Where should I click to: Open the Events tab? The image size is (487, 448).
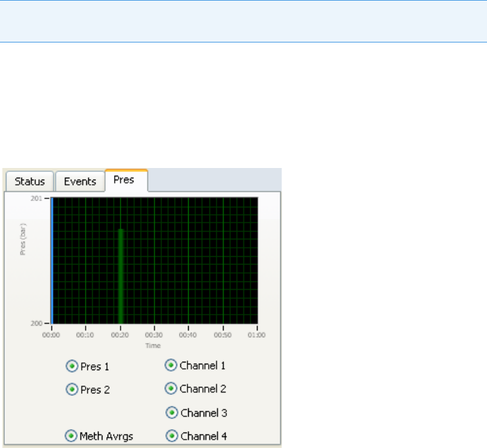[x=80, y=182]
